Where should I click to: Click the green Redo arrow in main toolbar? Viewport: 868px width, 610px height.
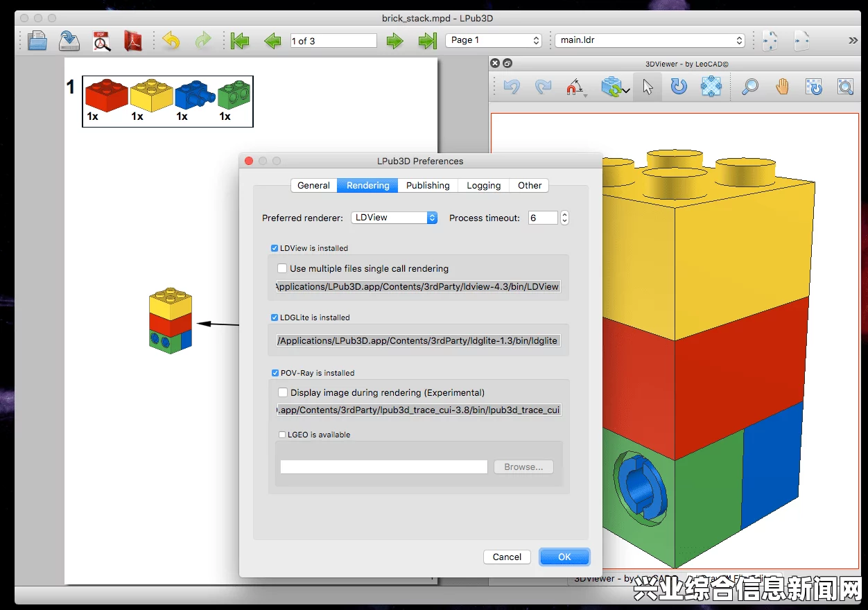[202, 41]
